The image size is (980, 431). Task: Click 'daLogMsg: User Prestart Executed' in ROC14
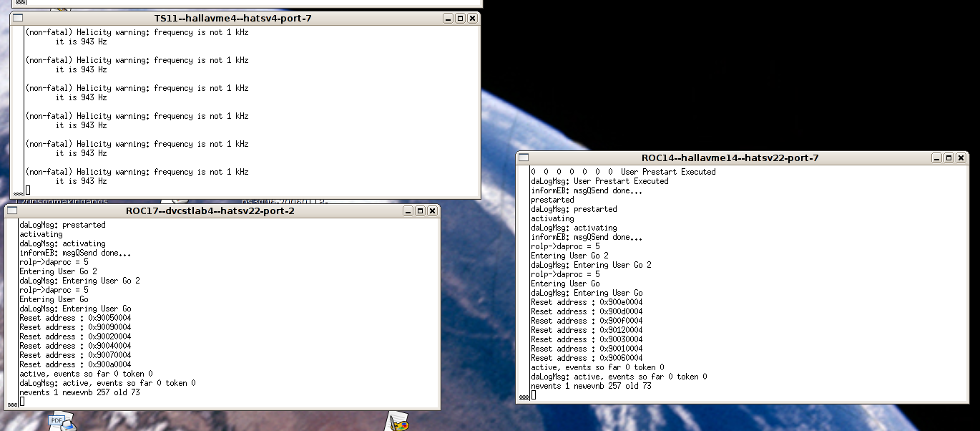pos(599,181)
